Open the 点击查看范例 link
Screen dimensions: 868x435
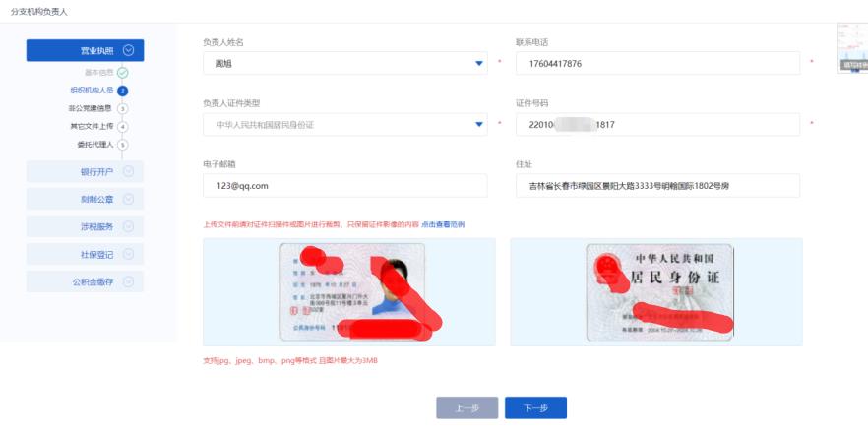(x=443, y=224)
